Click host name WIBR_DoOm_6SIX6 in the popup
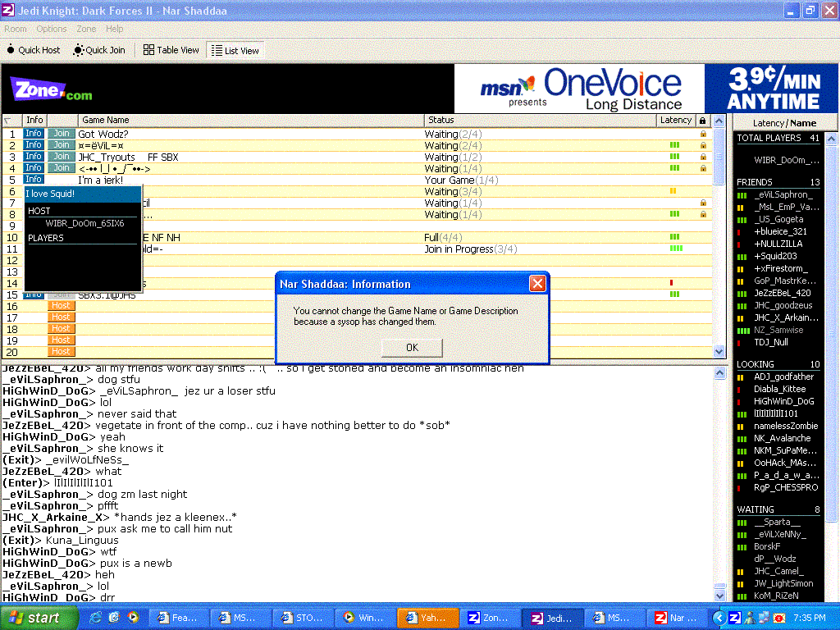This screenshot has height=630, width=840. click(x=84, y=223)
